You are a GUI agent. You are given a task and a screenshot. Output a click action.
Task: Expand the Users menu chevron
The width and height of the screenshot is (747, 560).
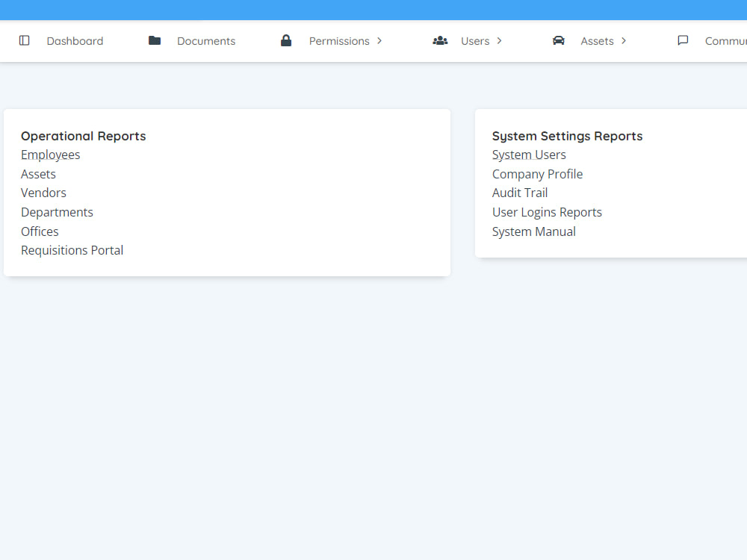(x=499, y=41)
